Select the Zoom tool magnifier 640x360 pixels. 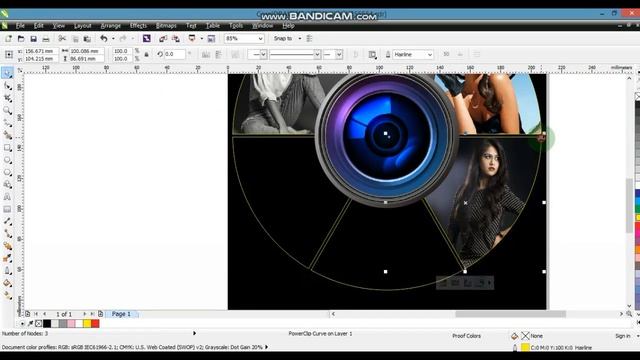(7, 110)
